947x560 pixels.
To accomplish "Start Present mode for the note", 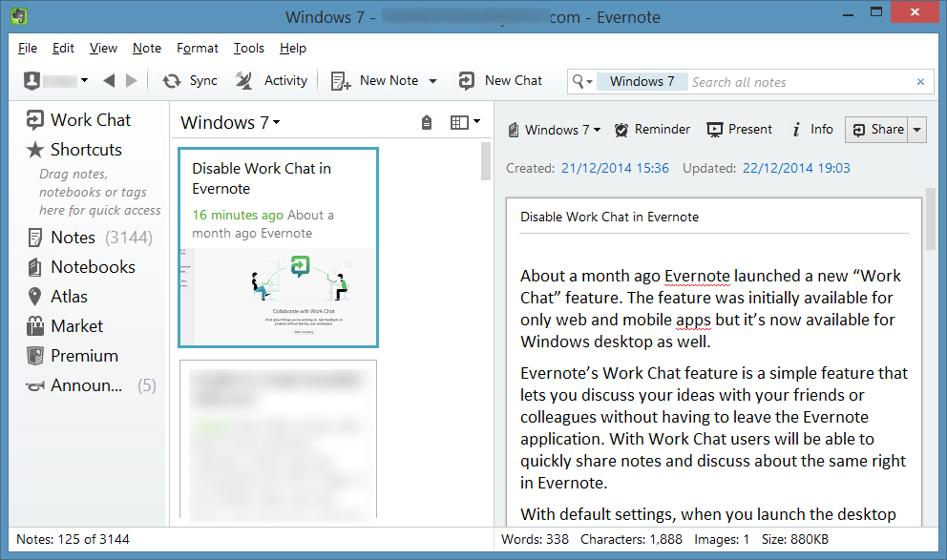I will click(739, 130).
